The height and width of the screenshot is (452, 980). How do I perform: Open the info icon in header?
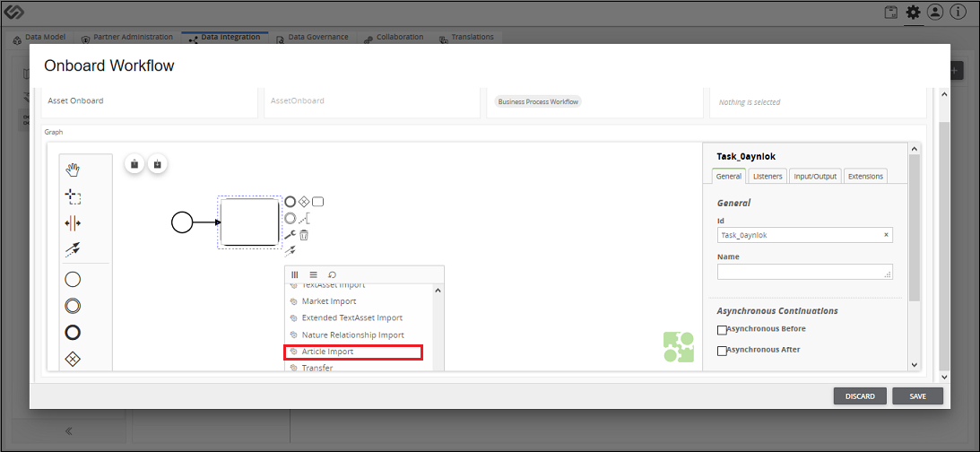[958, 13]
